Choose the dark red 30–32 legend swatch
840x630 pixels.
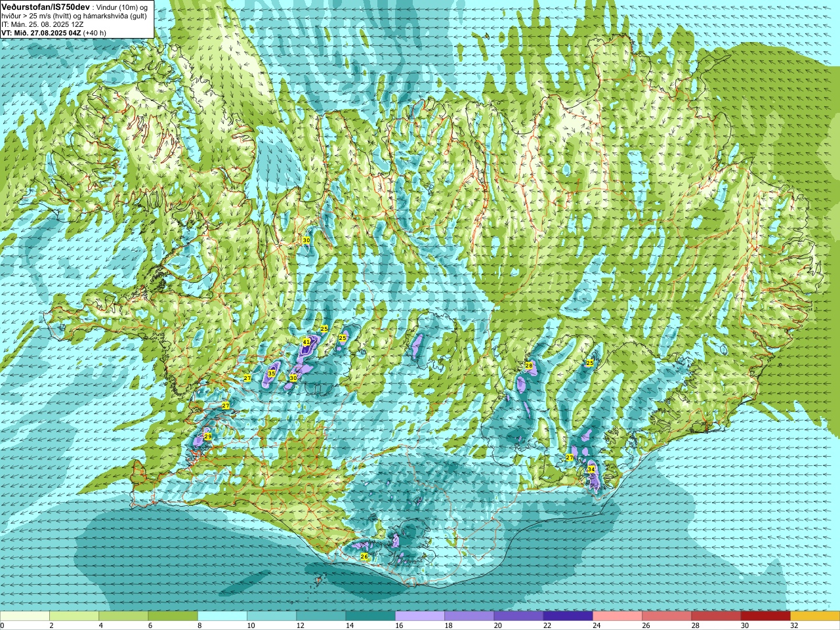pos(766,616)
